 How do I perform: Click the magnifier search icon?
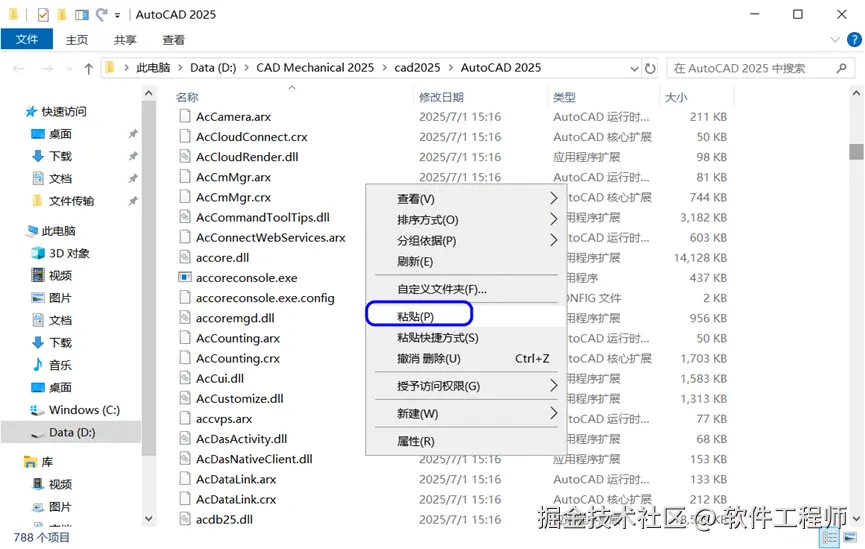tap(841, 68)
